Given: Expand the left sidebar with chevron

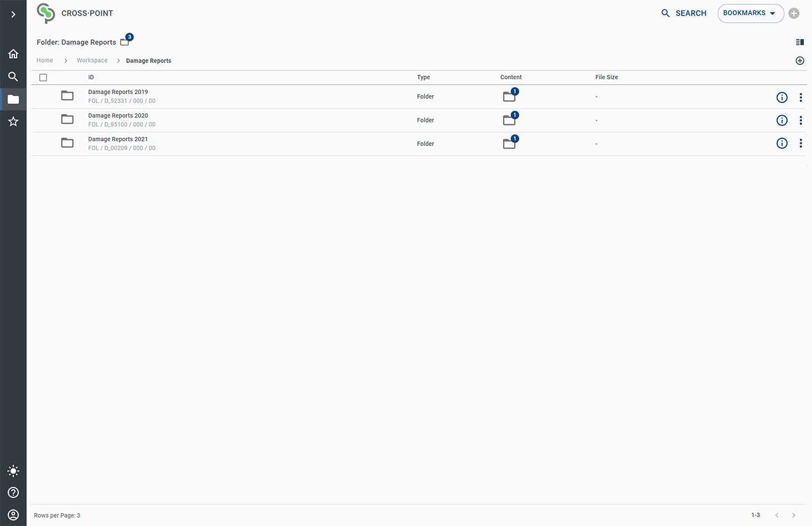Looking at the screenshot, I should pyautogui.click(x=13, y=14).
